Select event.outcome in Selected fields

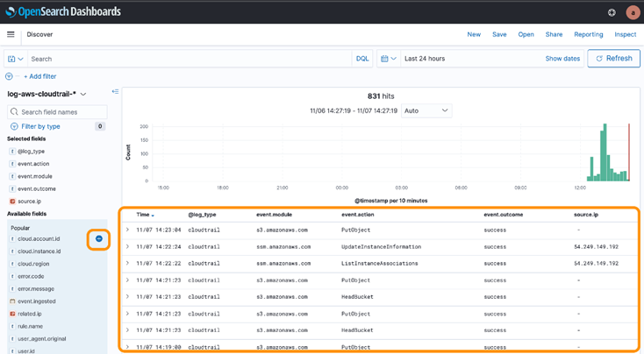click(x=37, y=188)
